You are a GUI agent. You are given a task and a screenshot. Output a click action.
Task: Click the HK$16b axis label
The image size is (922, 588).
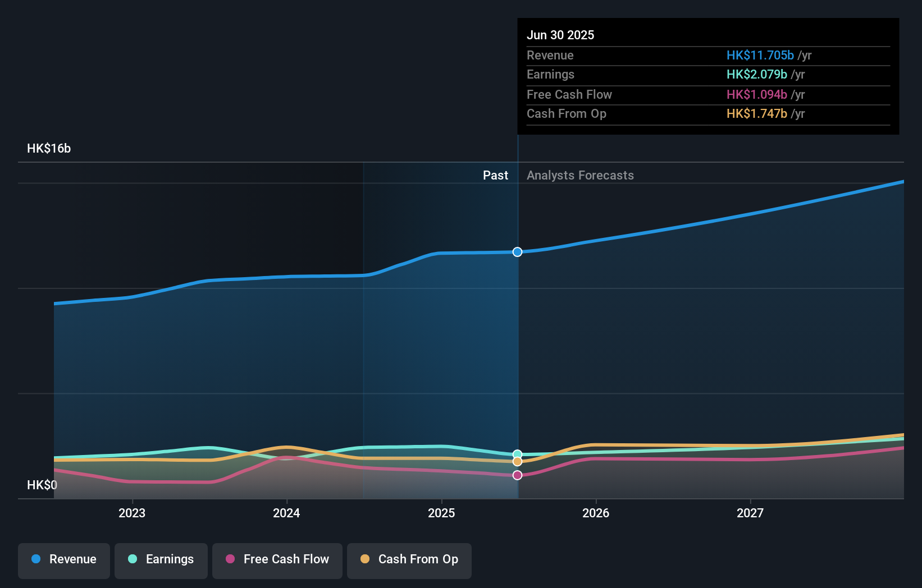(48, 149)
